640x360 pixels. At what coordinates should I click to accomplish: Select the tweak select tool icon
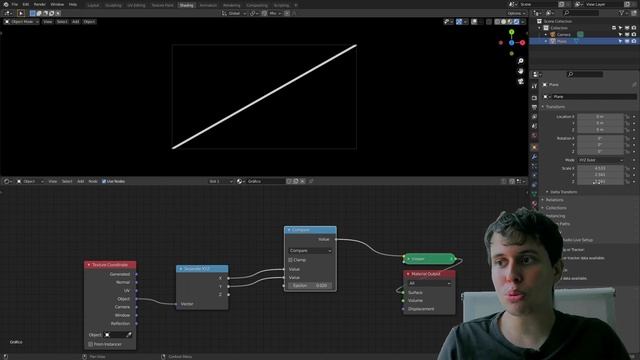pyautogui.click(x=21, y=13)
